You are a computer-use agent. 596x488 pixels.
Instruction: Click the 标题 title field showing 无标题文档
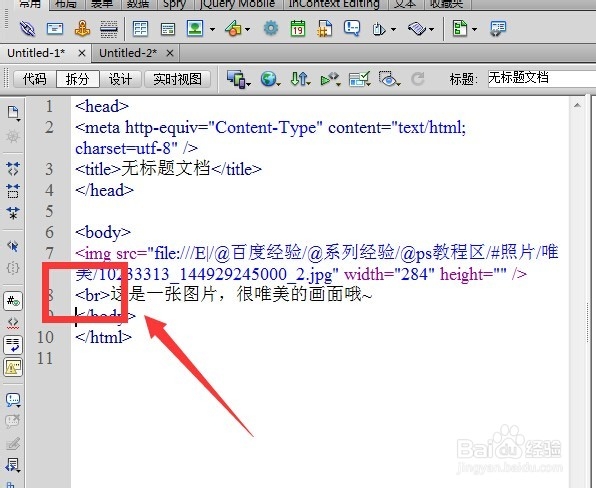542,78
